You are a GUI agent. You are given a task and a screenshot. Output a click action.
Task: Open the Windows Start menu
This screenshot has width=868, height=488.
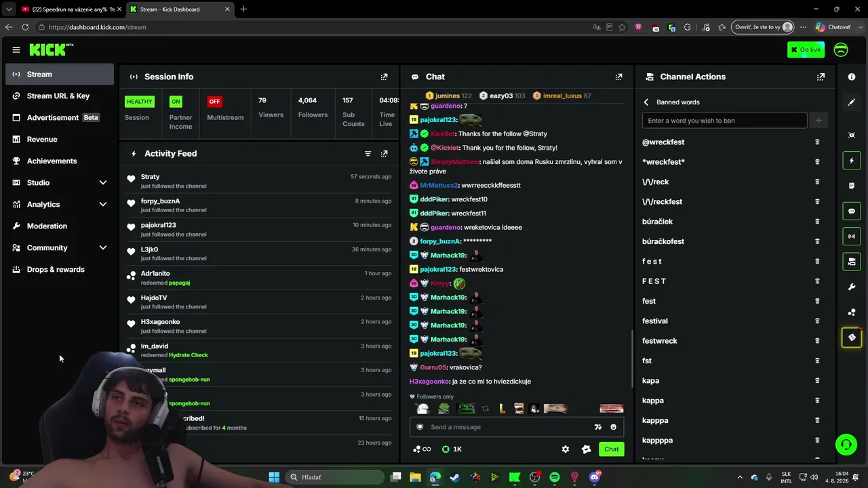274,477
